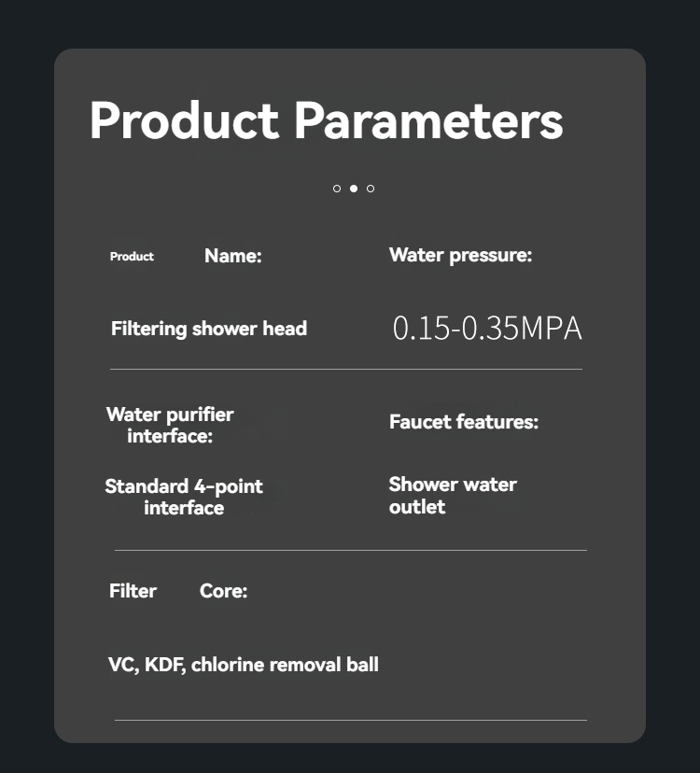Click the 'Faucet features:' label
Image resolution: width=700 pixels, height=773 pixels.
(x=464, y=422)
